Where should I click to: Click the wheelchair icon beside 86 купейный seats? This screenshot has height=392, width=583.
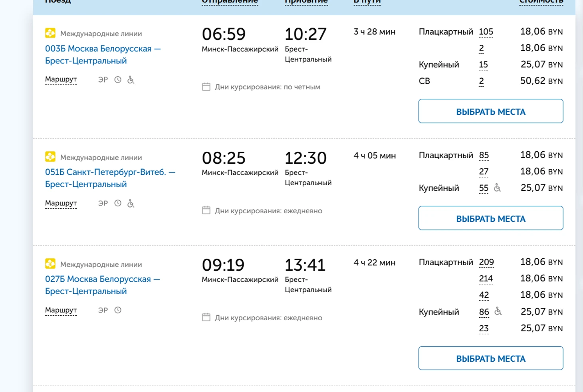tap(498, 311)
